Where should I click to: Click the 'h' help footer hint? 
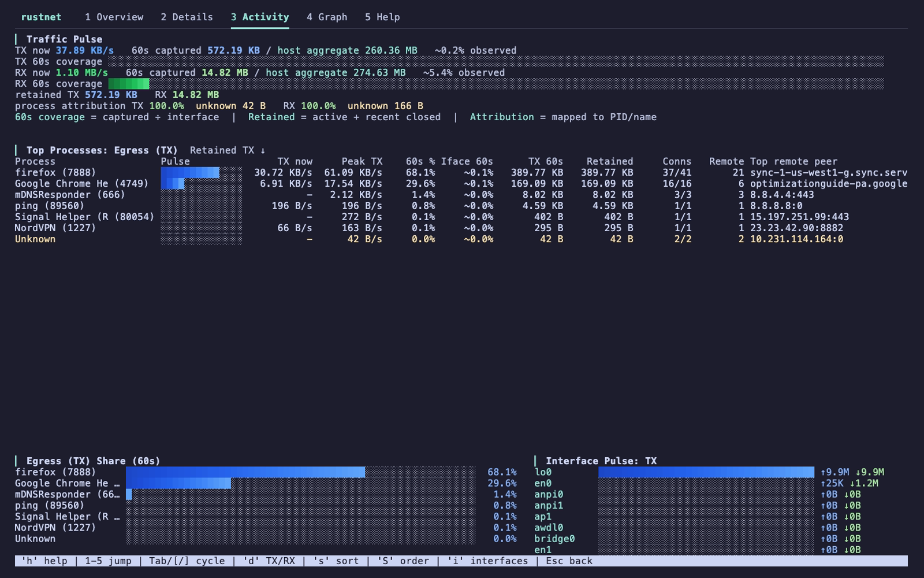[44, 561]
